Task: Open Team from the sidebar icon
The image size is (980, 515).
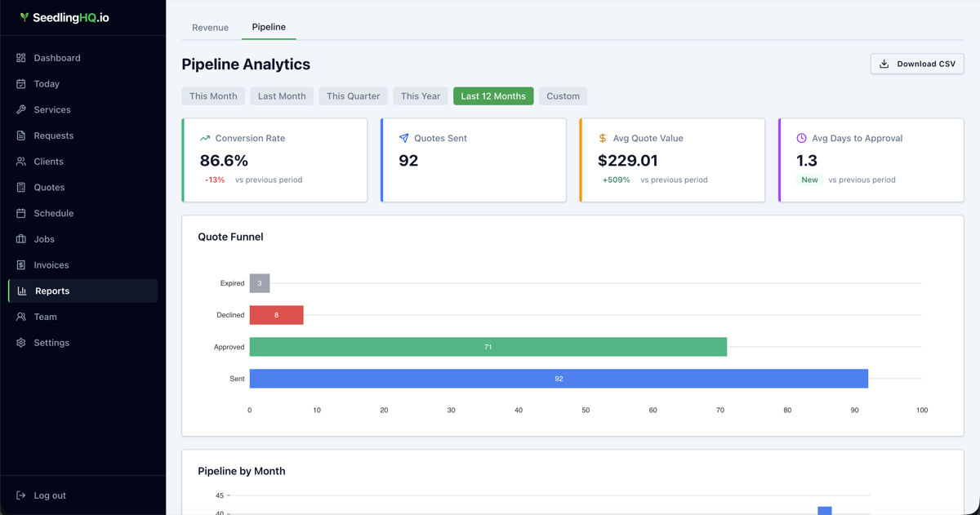Action: coord(20,317)
